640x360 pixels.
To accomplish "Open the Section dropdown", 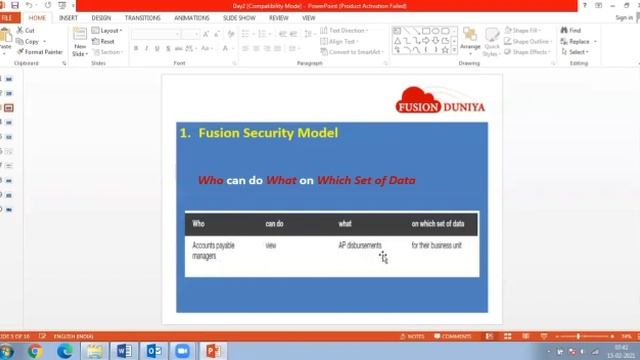I will click(x=107, y=52).
